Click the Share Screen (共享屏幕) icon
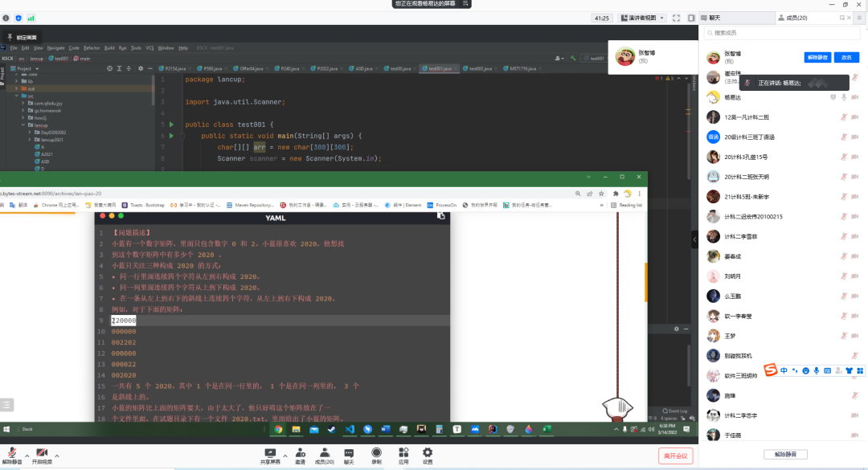Viewport: 868px width, 470px height. (270, 456)
